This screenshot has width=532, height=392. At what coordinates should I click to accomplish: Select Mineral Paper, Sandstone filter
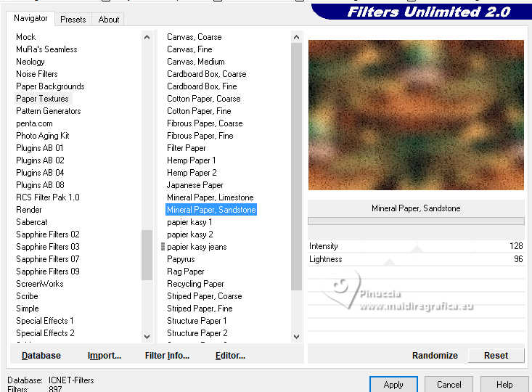click(211, 210)
